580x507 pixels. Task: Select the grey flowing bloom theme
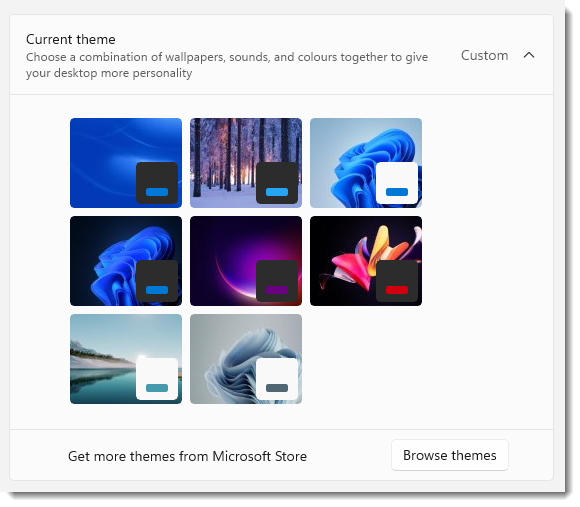(246, 359)
